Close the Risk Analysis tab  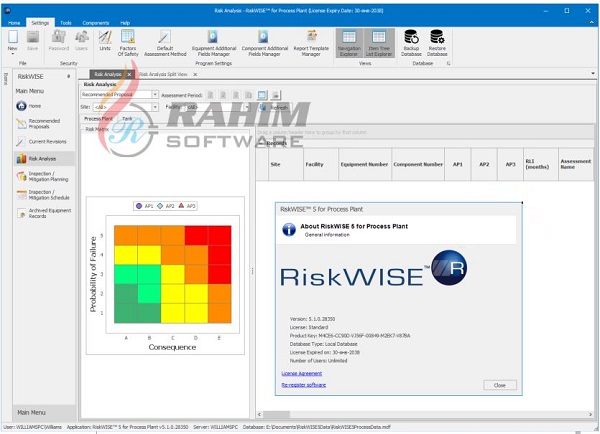coord(130,74)
